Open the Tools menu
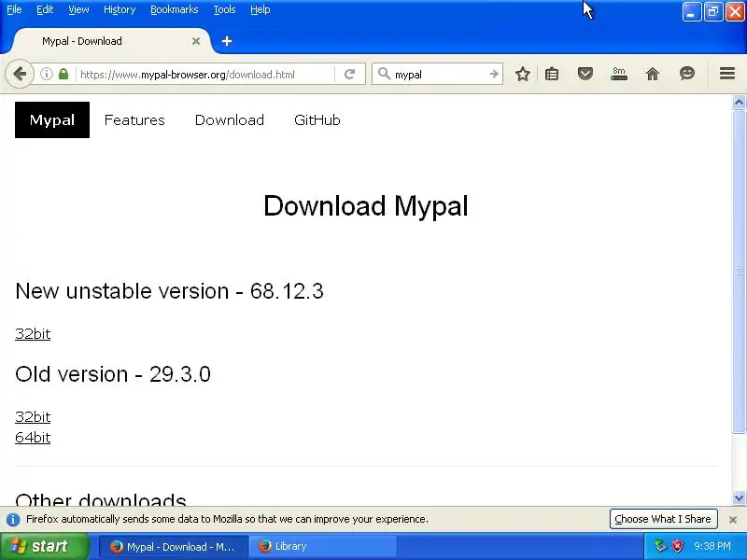747x560 pixels. (224, 9)
